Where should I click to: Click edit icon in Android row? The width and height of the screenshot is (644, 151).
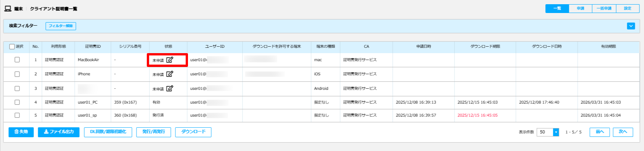170,88
